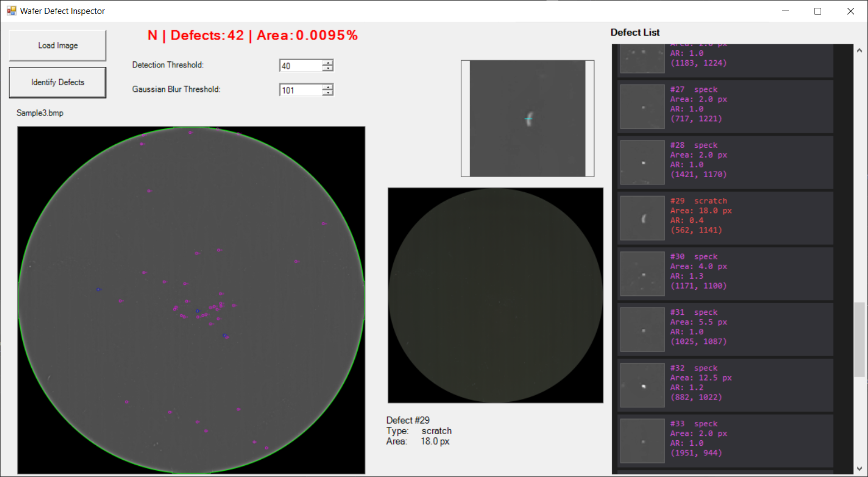
Task: Decrease Detection Threshold with down arrow
Action: [x=328, y=69]
